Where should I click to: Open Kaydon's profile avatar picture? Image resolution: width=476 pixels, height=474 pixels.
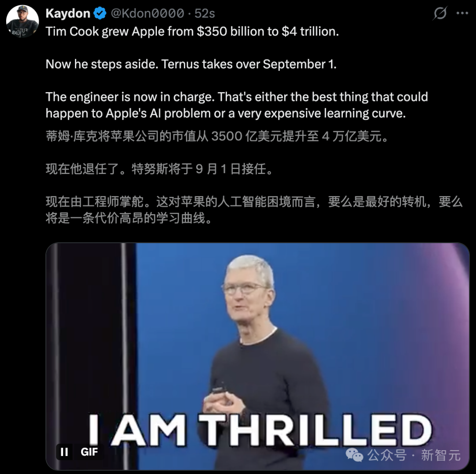tap(22, 21)
